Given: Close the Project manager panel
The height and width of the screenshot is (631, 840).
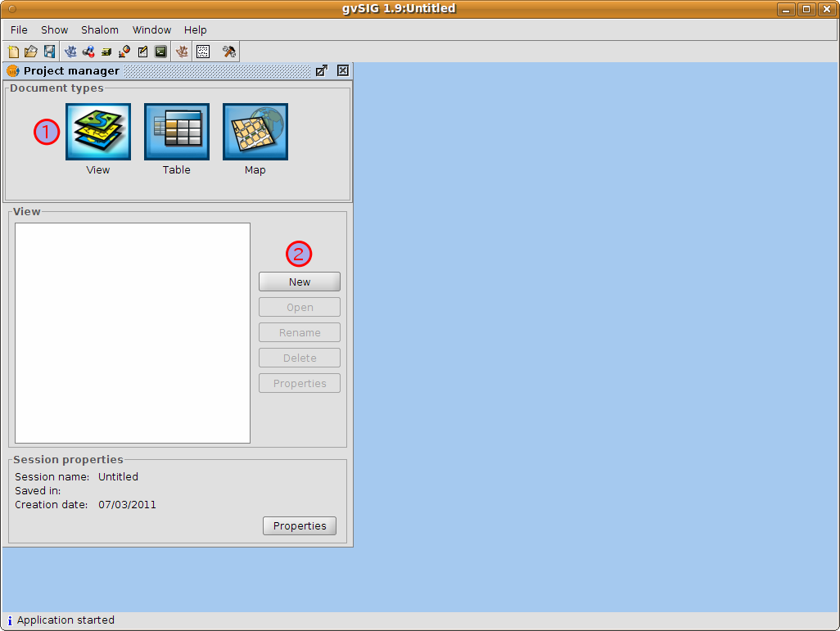Looking at the screenshot, I should 343,70.
